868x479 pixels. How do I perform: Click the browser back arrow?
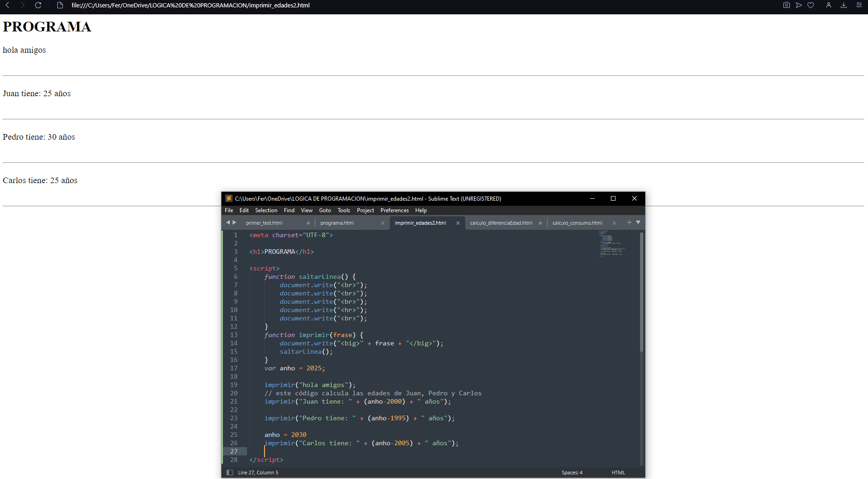click(8, 5)
